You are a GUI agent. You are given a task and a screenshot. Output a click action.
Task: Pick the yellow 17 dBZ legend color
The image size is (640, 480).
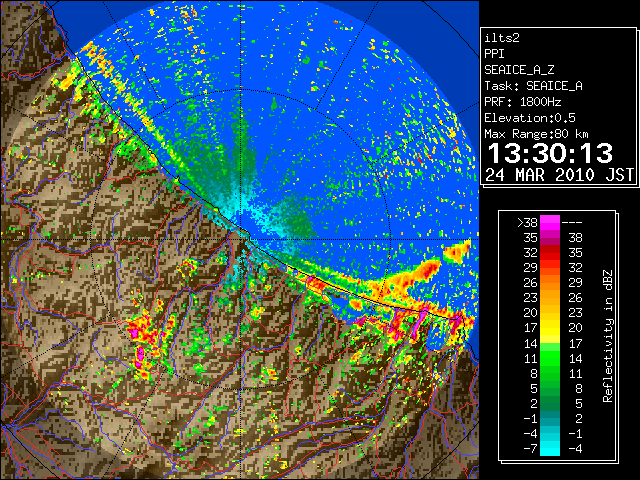550,328
